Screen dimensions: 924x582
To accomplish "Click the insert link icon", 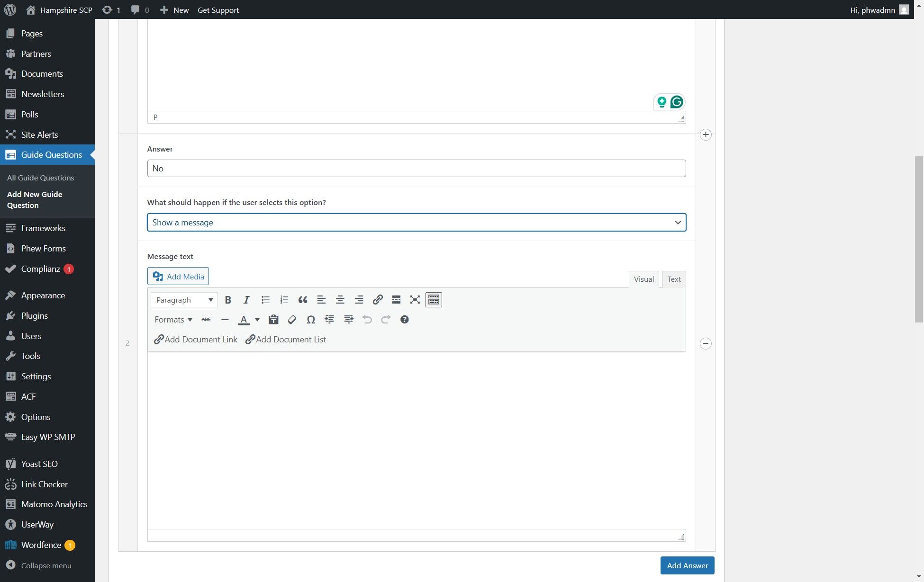I will (x=378, y=300).
